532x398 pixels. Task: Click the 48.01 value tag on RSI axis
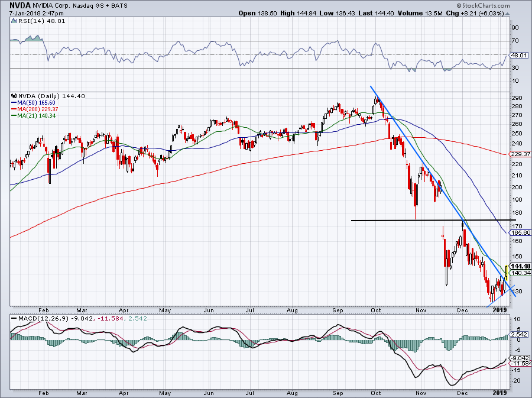[x=519, y=55]
